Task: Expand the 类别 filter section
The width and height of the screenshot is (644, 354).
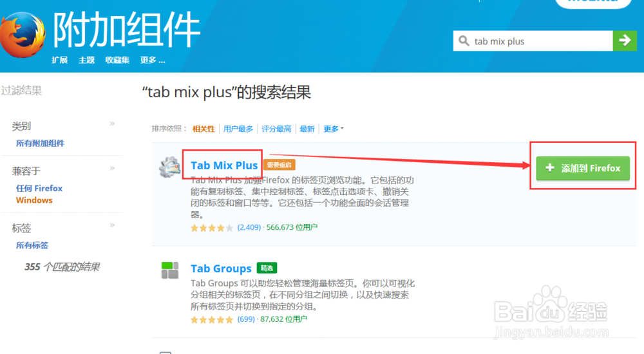Action: click(x=112, y=124)
